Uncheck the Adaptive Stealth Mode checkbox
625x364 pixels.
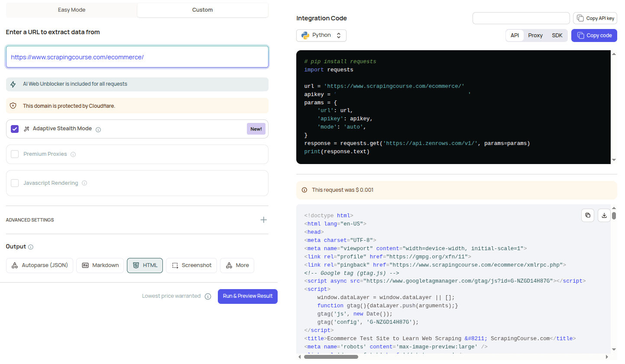[15, 129]
